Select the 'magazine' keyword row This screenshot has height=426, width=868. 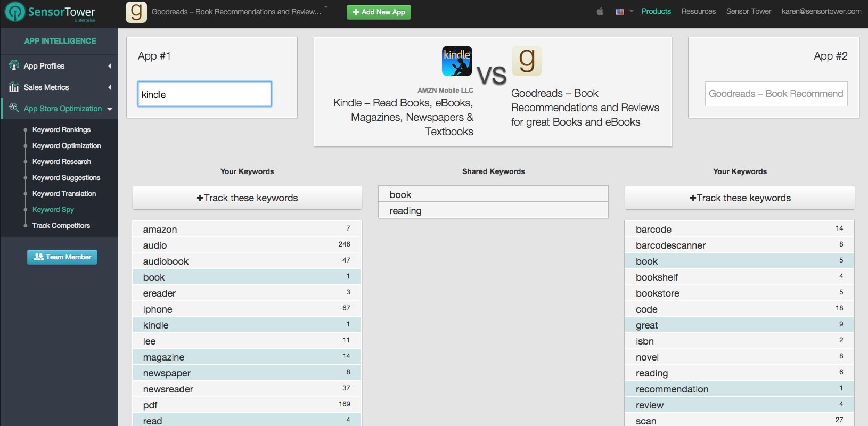247,357
